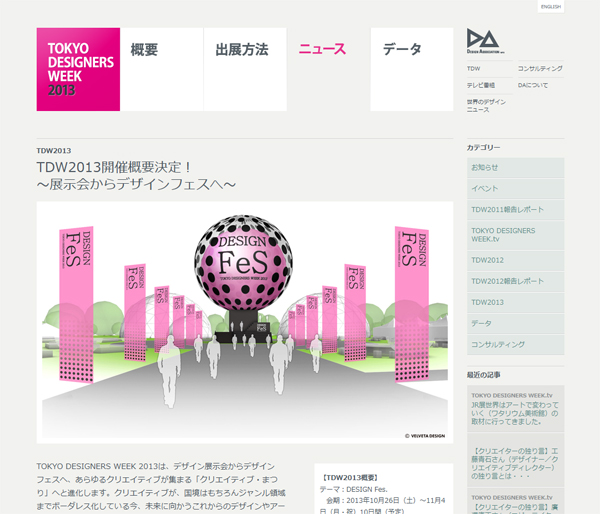Open the TDW link under DA logo
Image resolution: width=600 pixels, height=514 pixels.
click(x=473, y=69)
